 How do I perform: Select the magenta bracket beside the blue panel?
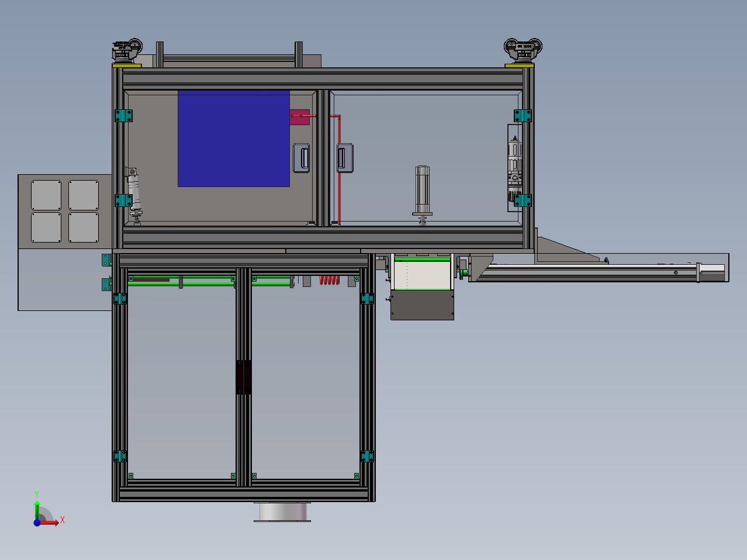(300, 116)
